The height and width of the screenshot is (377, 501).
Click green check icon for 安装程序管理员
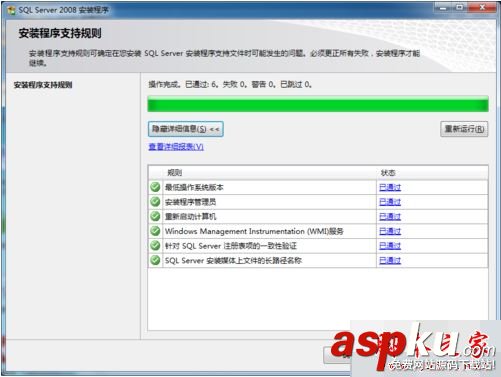tap(155, 202)
